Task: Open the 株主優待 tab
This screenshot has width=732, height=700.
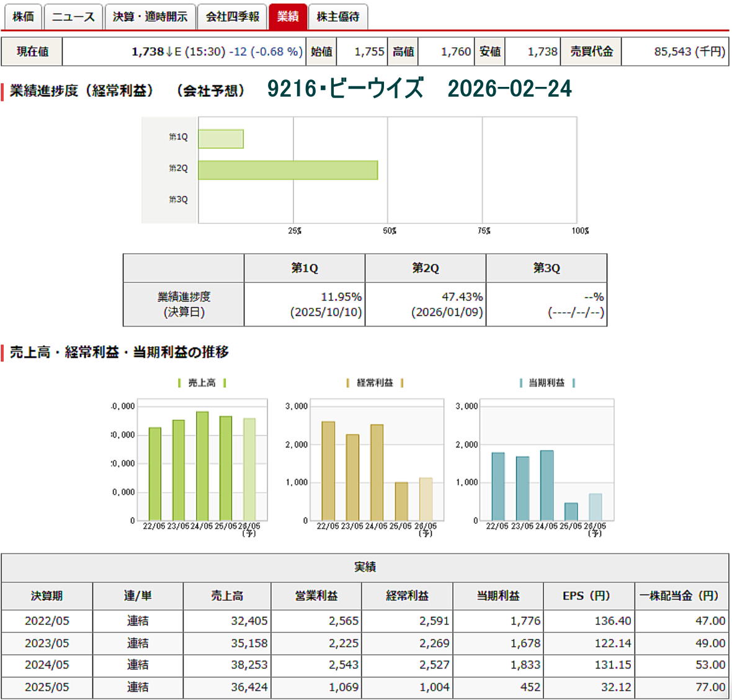Action: click(x=338, y=17)
